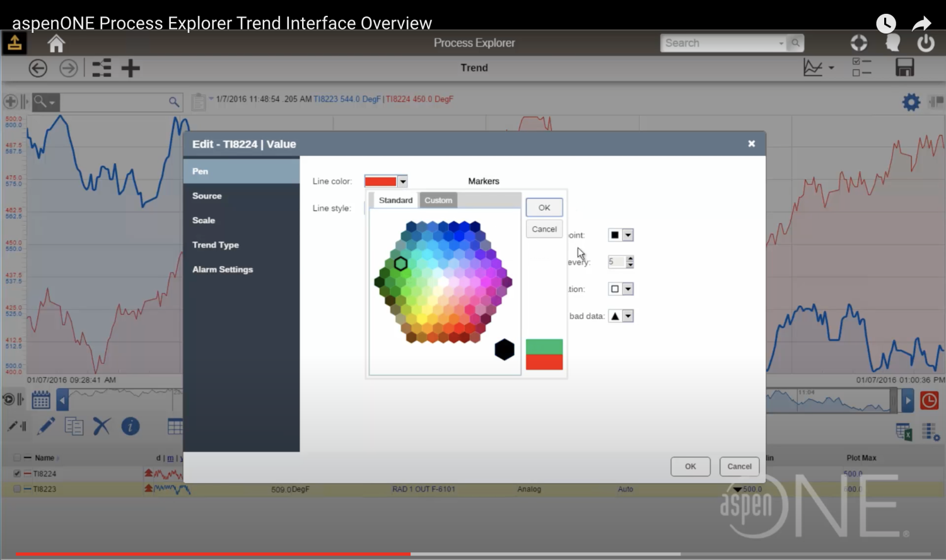946x560 pixels.
Task: Toggle the TI8224 tag checkbox
Action: click(17, 474)
